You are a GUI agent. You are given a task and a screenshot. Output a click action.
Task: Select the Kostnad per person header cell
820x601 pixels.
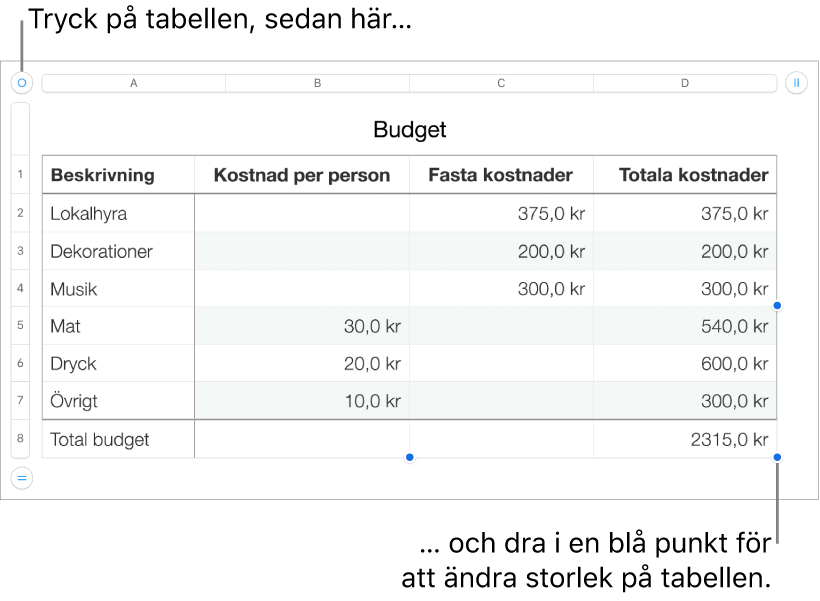(302, 175)
